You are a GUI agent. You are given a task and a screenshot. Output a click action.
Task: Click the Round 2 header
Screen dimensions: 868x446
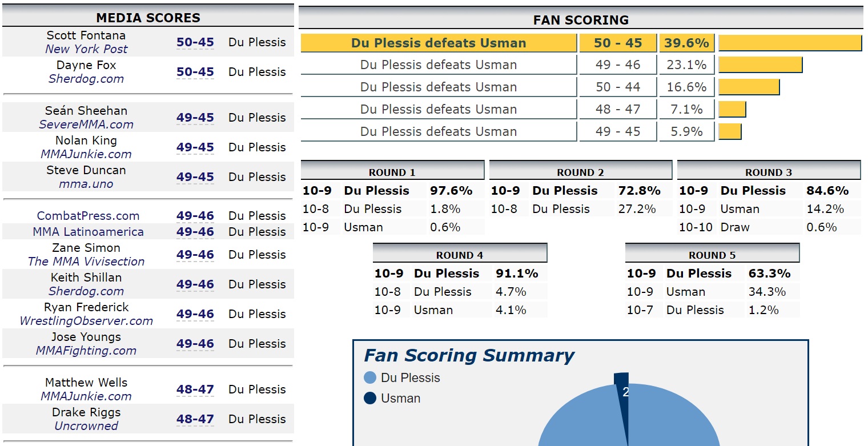[581, 172]
